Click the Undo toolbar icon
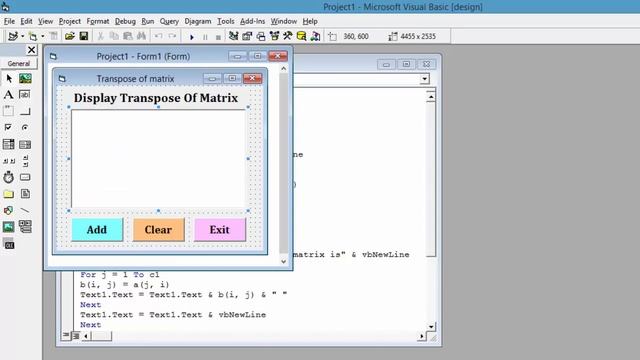Image resolution: width=640 pixels, height=360 pixels. (x=158, y=36)
